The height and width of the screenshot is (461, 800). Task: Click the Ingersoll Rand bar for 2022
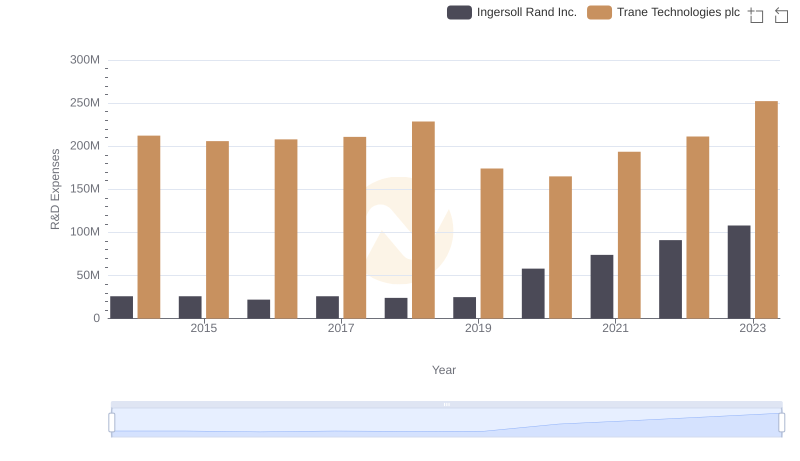pos(670,279)
